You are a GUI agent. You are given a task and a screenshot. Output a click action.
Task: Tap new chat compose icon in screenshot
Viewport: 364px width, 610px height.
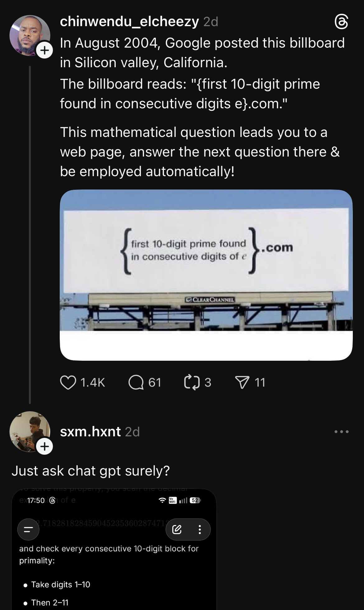click(177, 529)
